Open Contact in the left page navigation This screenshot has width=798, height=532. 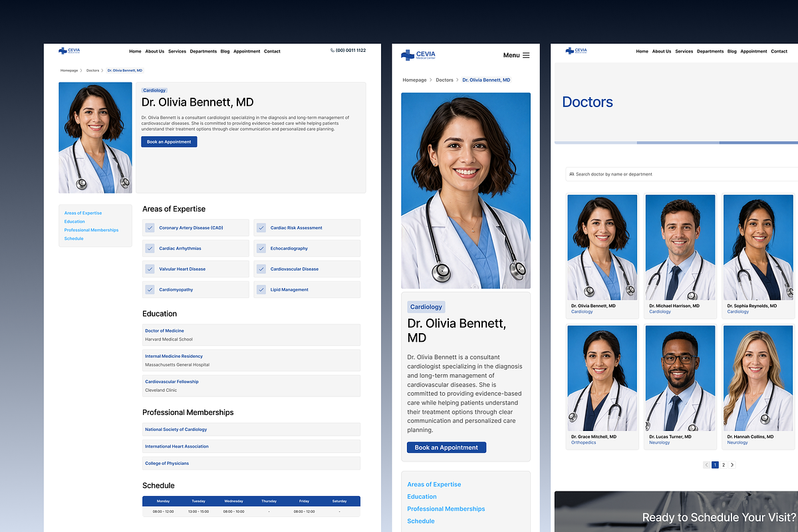tap(272, 51)
